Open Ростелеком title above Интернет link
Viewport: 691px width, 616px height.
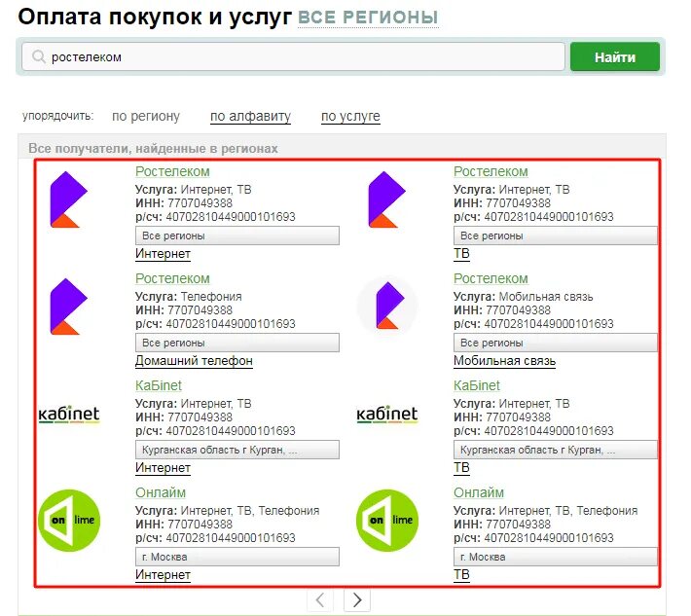coord(172,171)
